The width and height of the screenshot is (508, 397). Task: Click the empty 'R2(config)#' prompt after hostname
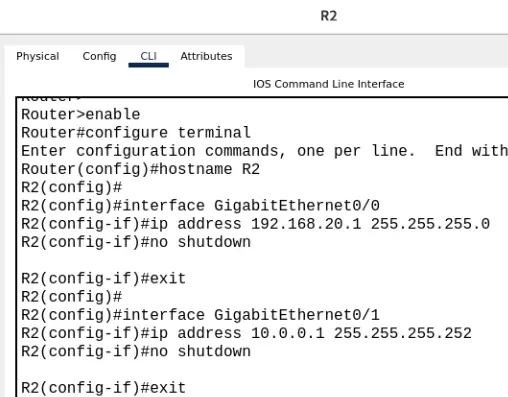point(72,187)
